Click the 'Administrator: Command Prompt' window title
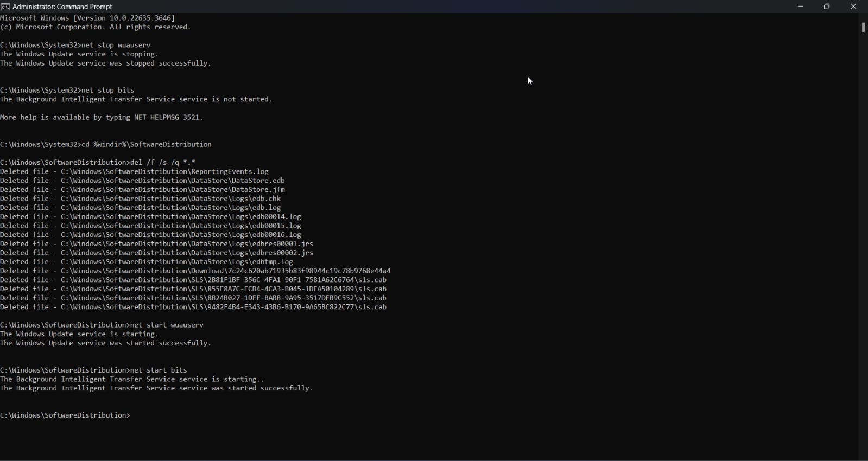868x461 pixels. tap(62, 7)
